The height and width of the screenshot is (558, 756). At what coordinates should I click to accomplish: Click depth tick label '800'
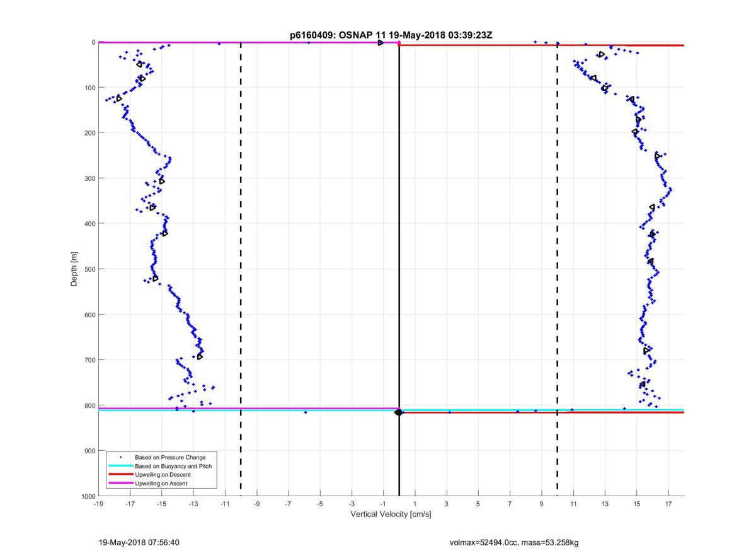(x=89, y=405)
